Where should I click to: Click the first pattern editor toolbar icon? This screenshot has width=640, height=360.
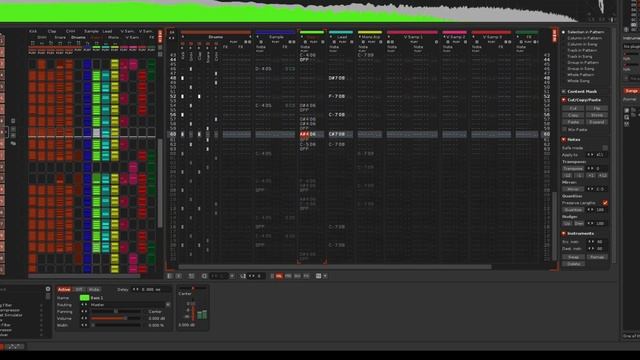(x=170, y=276)
